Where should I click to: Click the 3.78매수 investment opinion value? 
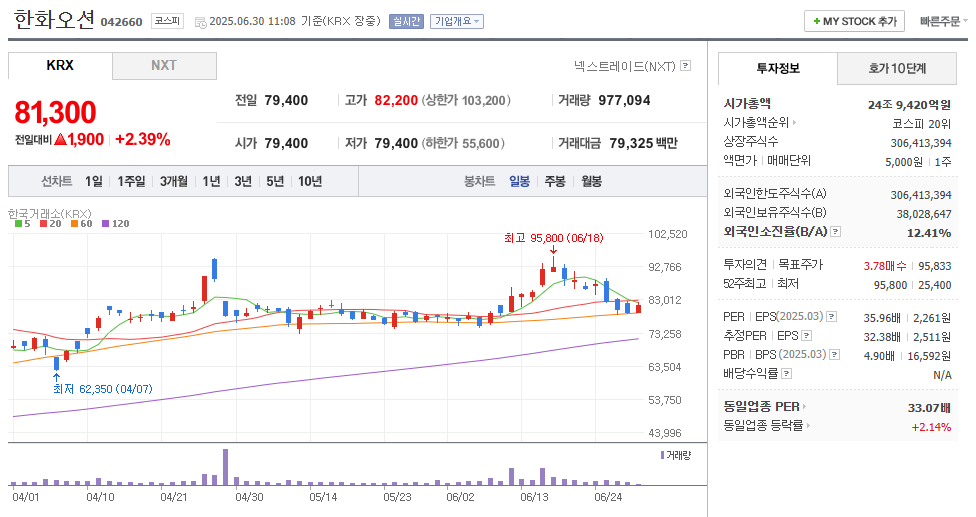coord(884,266)
